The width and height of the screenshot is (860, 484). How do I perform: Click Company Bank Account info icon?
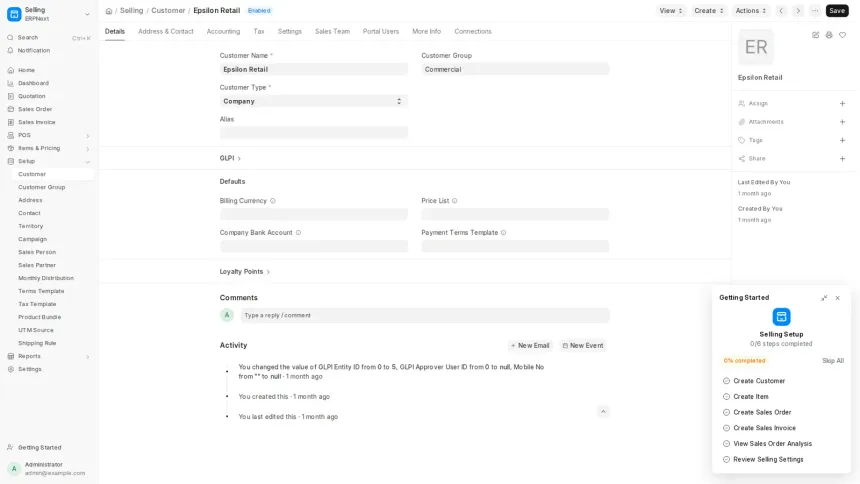click(298, 233)
